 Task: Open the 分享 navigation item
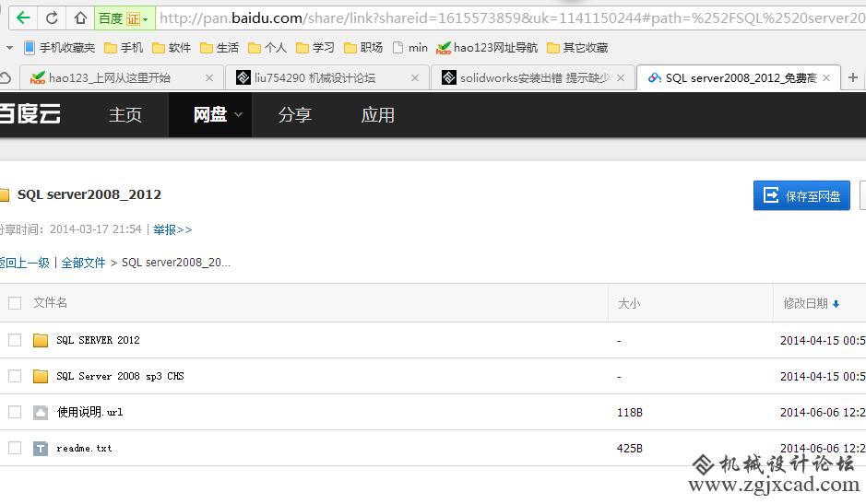[295, 115]
